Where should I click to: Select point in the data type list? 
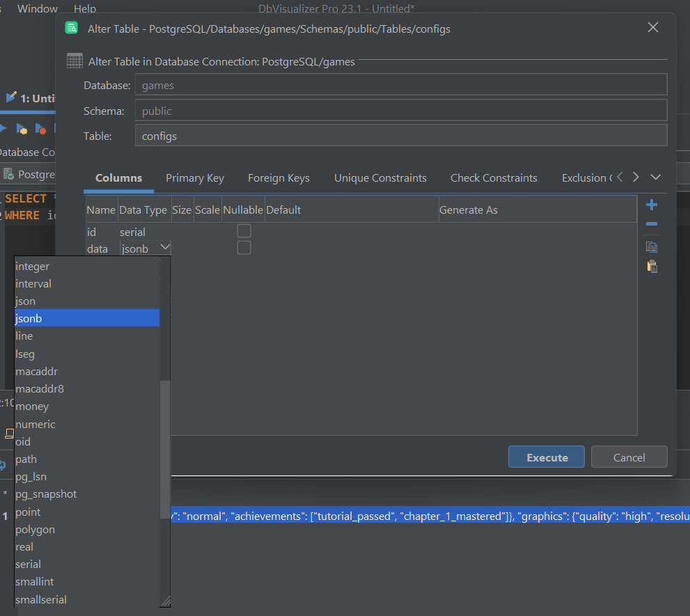(87, 512)
